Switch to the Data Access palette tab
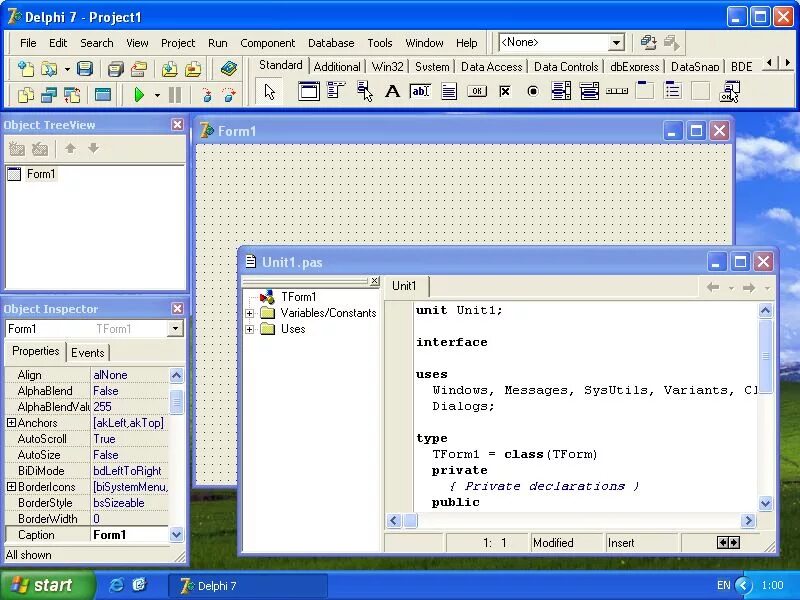The image size is (800, 600). click(x=491, y=67)
